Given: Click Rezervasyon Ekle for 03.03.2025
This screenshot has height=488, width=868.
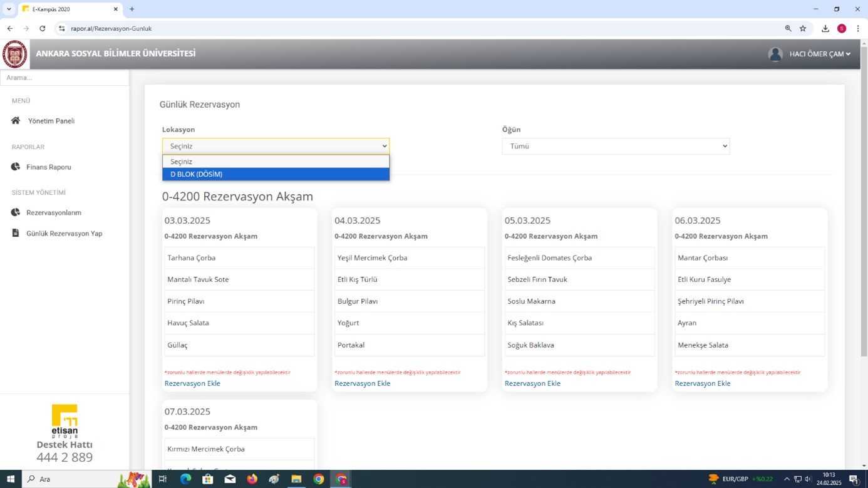Looking at the screenshot, I should pos(192,383).
